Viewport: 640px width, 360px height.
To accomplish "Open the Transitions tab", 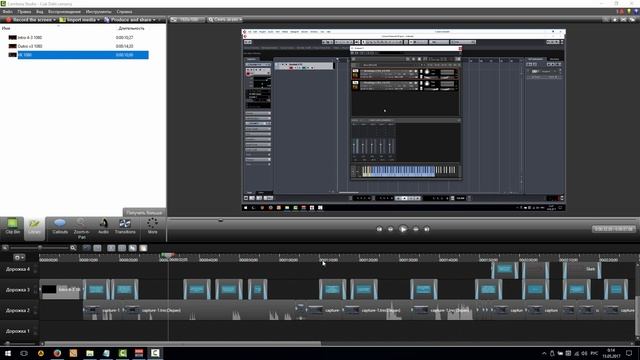I will 125,226.
